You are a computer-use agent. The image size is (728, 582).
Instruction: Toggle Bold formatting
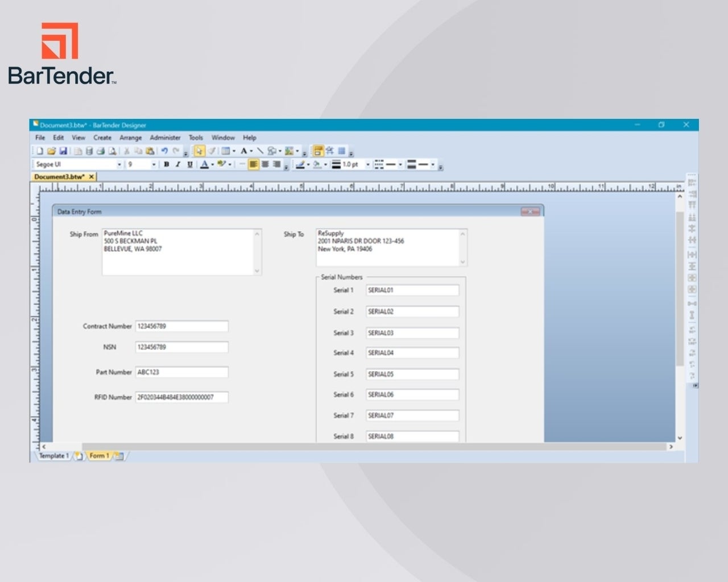tap(166, 164)
